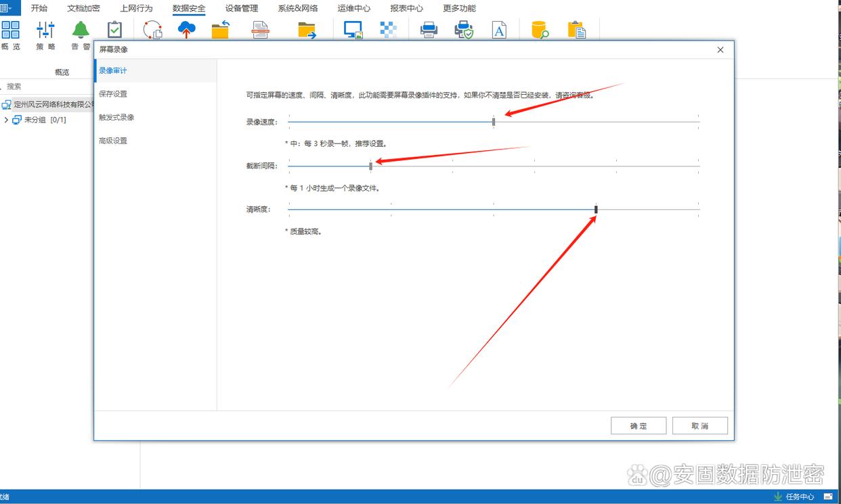Viewport: 841px width, 504px height.
Task: Click the red circular document-copy icon
Action: (153, 30)
